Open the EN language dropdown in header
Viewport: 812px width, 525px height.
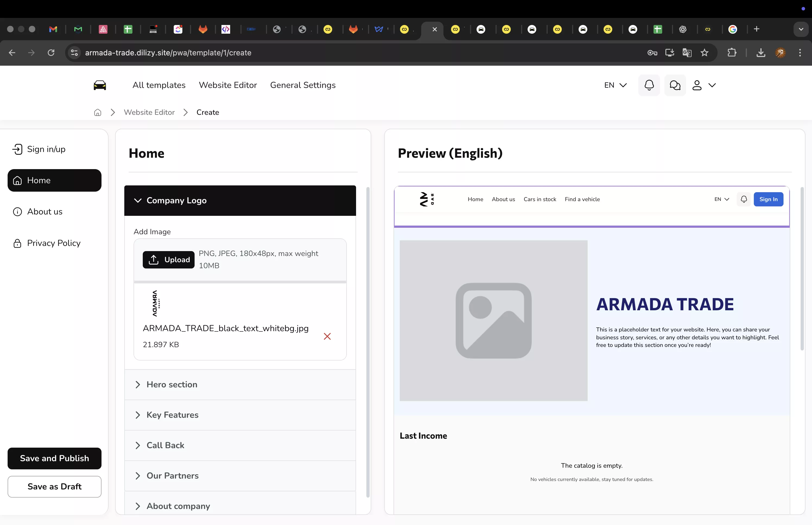coord(615,85)
